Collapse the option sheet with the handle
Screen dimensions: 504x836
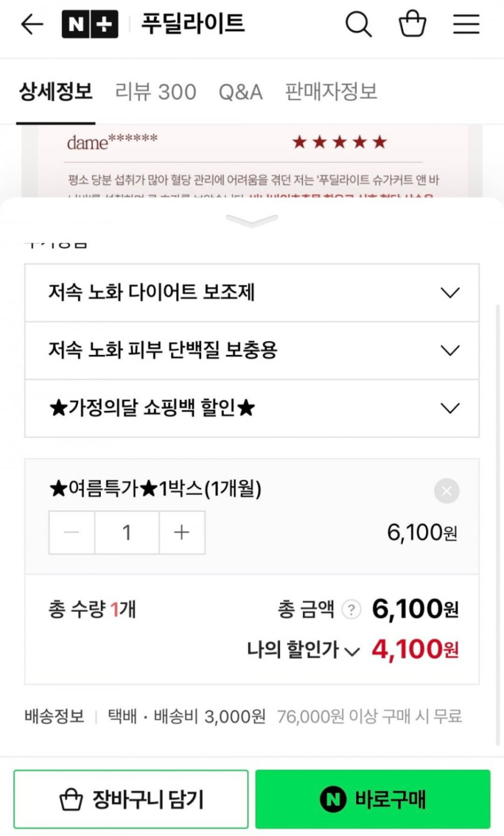coord(252,221)
